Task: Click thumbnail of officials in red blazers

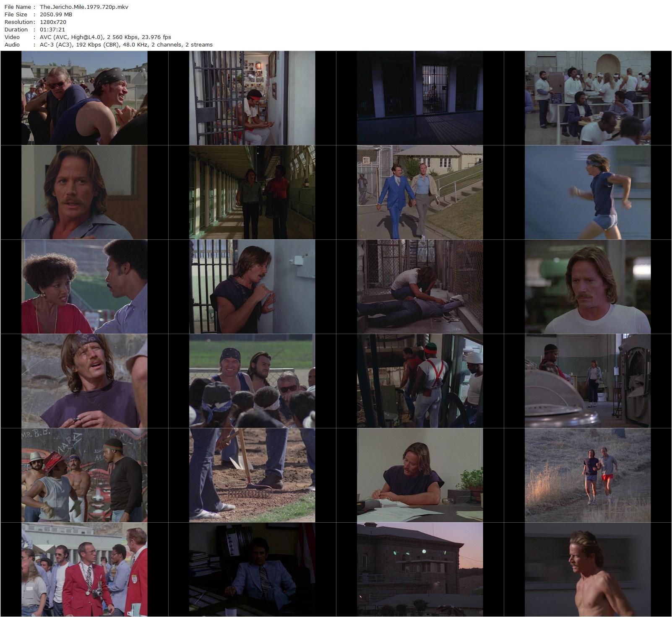Action: [84, 570]
